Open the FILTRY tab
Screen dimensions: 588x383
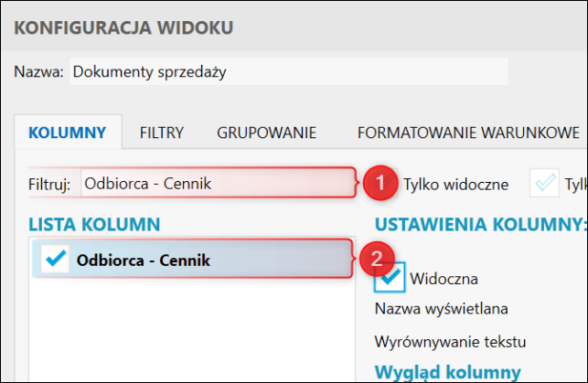162,133
